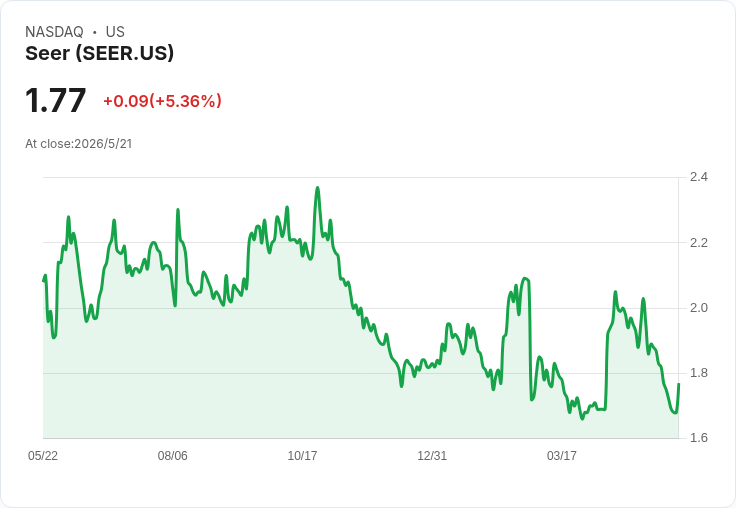The height and width of the screenshot is (508, 736).
Task: Click the current price 1.77
Action: (x=55, y=100)
